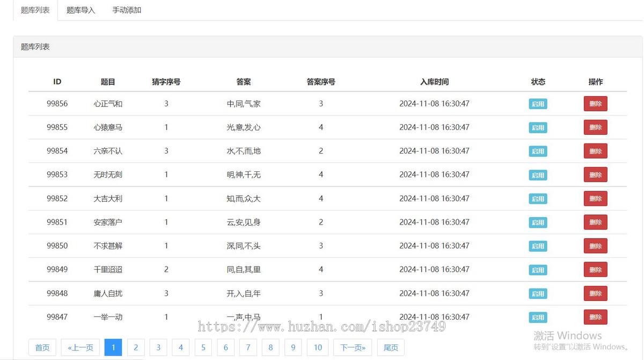Select active page 1 in pagination
This screenshot has height=360, width=644.
[x=113, y=348]
